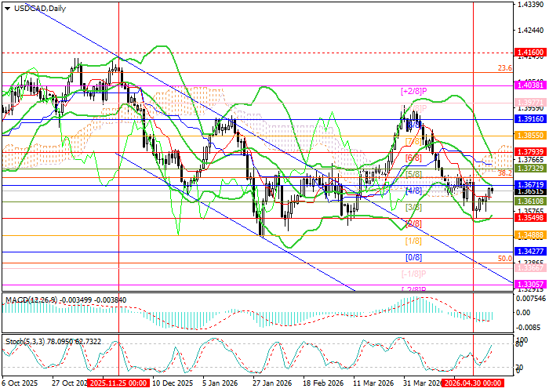Select the 11 Mar 2026 date label
Screen dimensions: 549x392
click(373, 383)
